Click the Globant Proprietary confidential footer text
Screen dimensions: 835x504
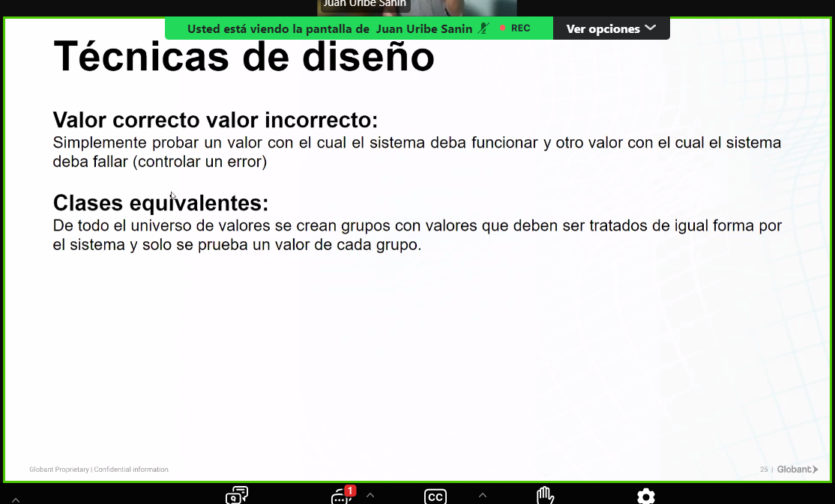(99, 470)
